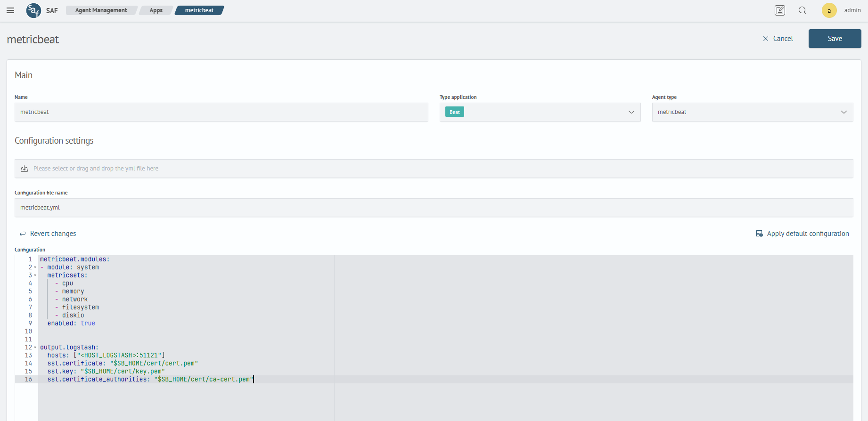The height and width of the screenshot is (421, 868).
Task: Click the Configuration settings heading
Action: tap(54, 141)
